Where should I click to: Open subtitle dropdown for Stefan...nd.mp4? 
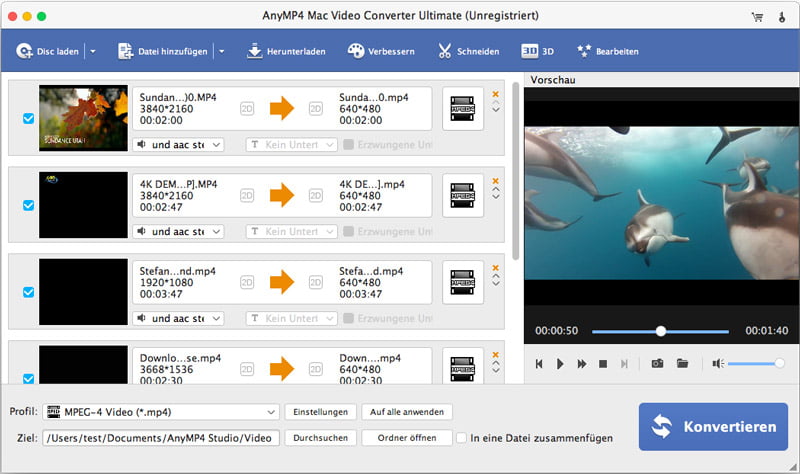click(291, 318)
